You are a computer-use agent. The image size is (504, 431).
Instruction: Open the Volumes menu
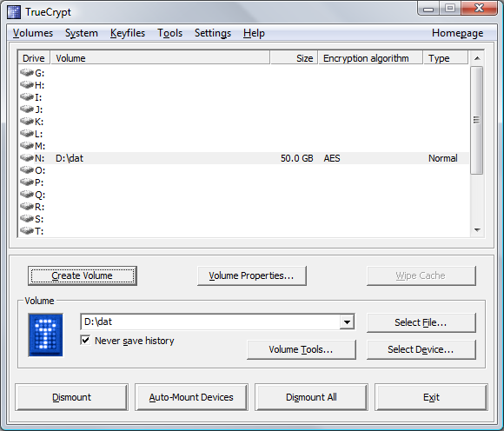(x=33, y=33)
